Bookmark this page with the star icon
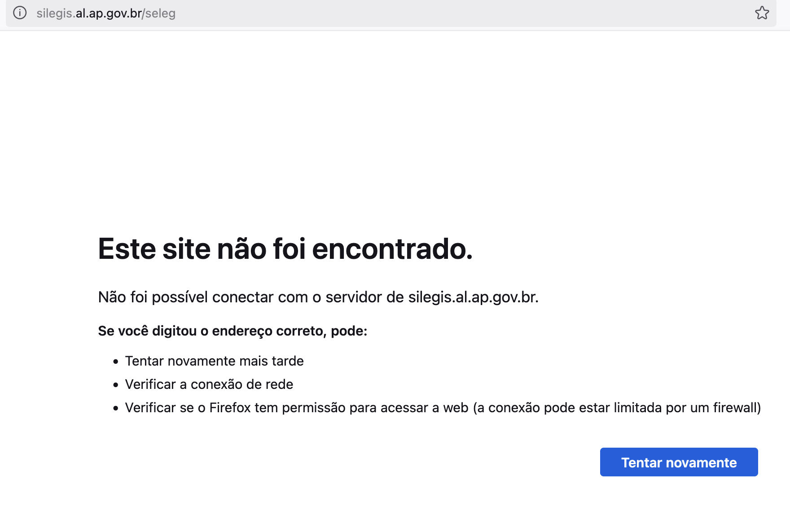Image resolution: width=790 pixels, height=532 pixels. [x=762, y=13]
